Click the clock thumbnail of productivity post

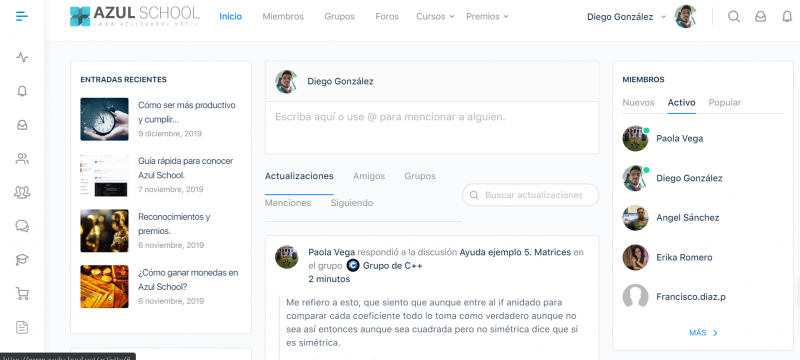[105, 119]
